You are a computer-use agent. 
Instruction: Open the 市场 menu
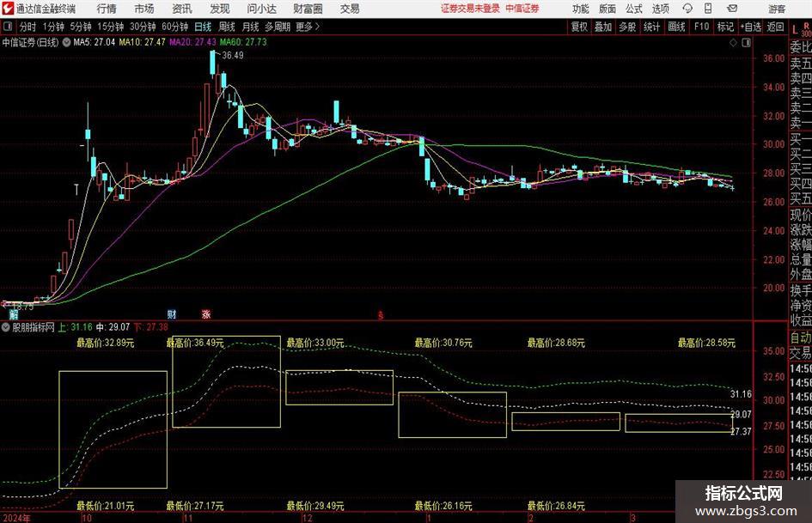point(144,9)
